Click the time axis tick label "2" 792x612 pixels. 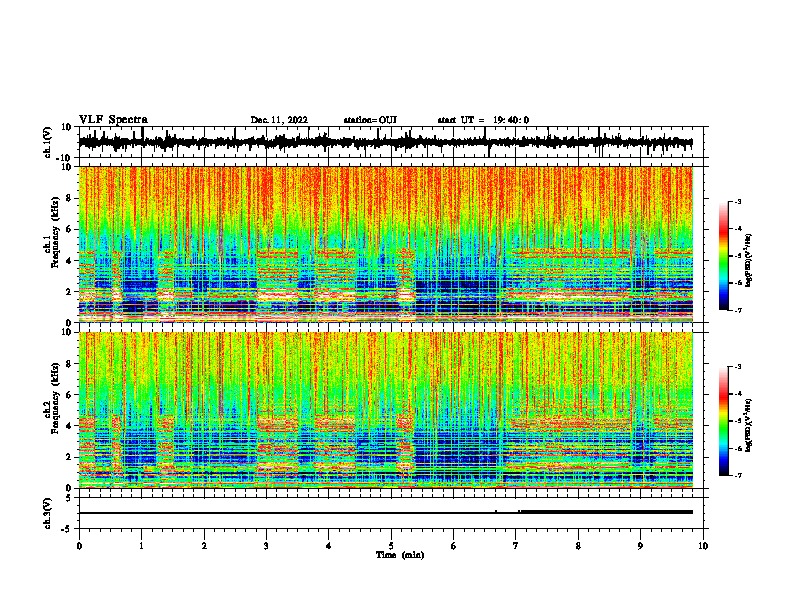pos(204,546)
